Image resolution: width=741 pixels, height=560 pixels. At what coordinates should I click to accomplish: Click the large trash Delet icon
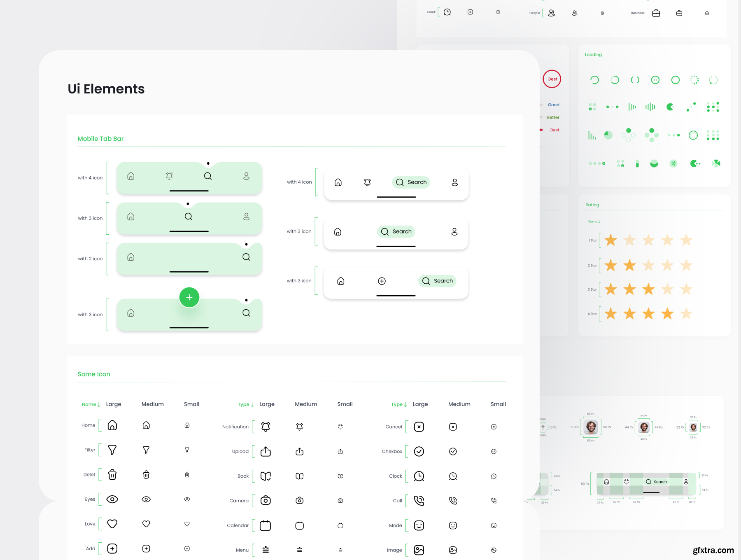coord(112,475)
